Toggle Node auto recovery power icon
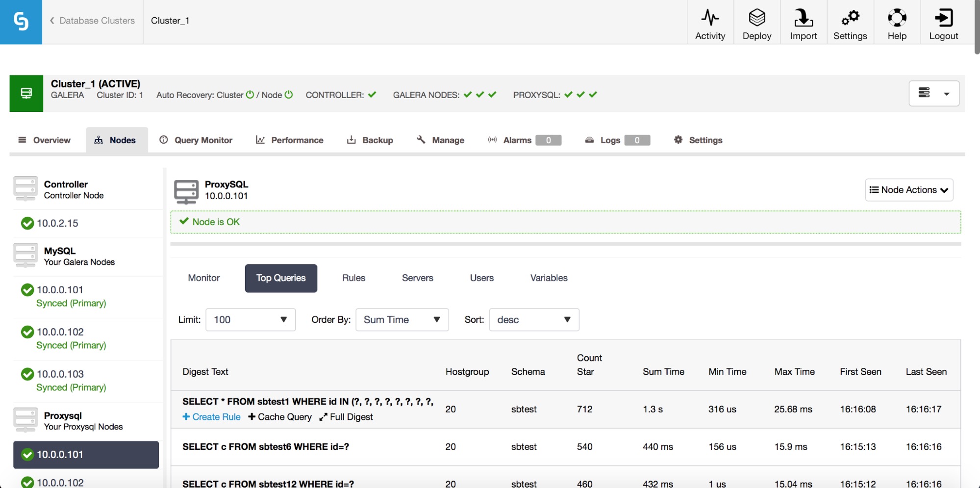The image size is (980, 488). (x=289, y=95)
